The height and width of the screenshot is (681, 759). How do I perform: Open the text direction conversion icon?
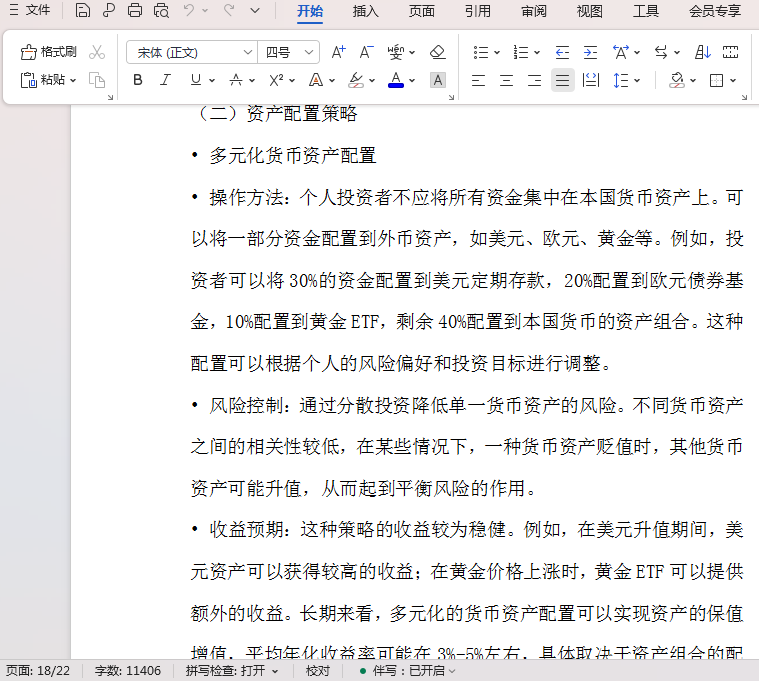(x=661, y=52)
